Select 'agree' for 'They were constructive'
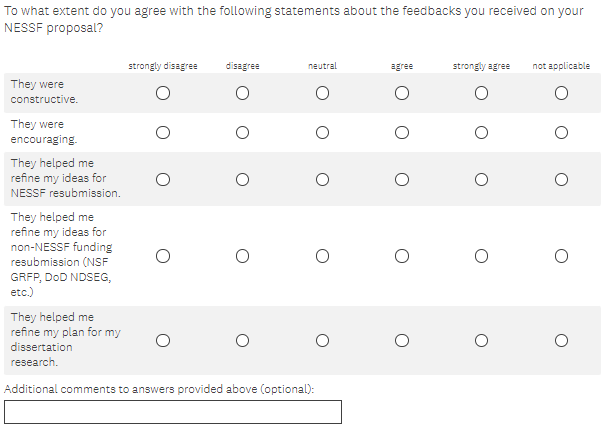The image size is (605, 431). pyautogui.click(x=401, y=94)
